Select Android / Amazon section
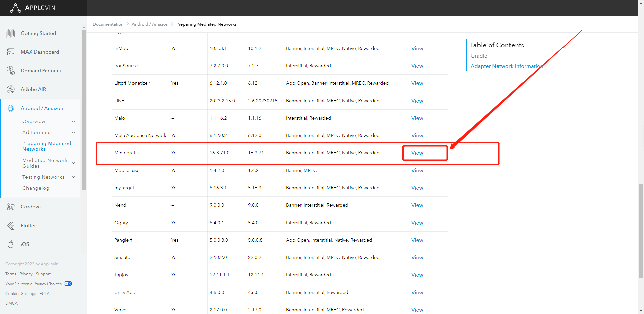 (x=42, y=108)
